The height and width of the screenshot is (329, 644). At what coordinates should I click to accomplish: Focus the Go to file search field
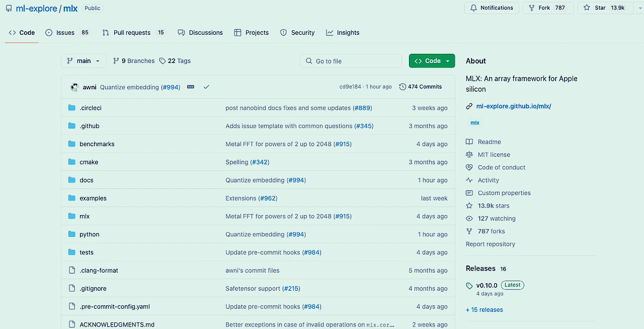click(x=351, y=61)
